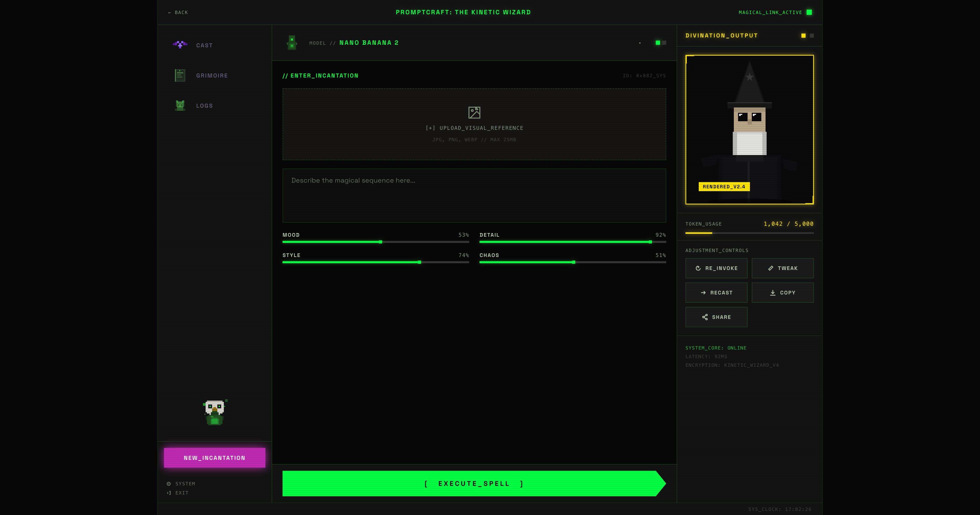The image size is (980, 515).
Task: Click the skull potion mascot icon
Action: click(215, 412)
